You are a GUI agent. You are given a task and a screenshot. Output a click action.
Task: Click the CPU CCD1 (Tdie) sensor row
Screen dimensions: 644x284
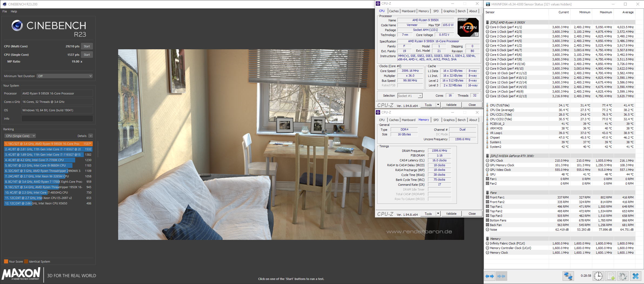pyautogui.click(x=560, y=115)
